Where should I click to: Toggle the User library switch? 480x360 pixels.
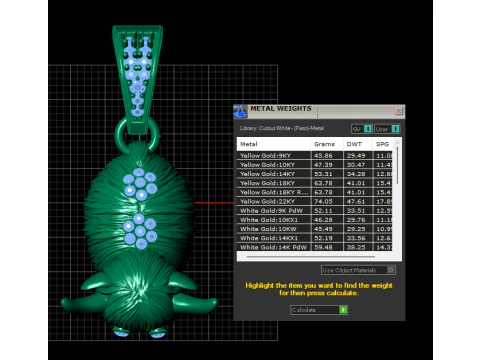pos(387,129)
